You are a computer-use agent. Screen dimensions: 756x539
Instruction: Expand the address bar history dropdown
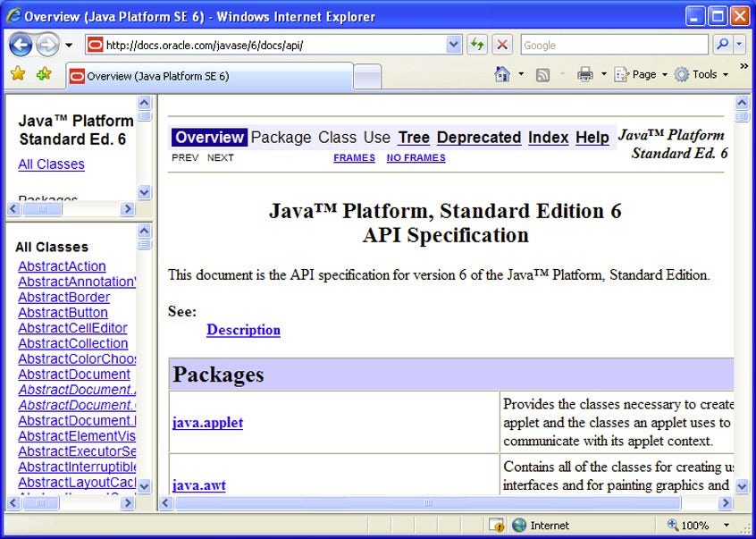click(451, 44)
